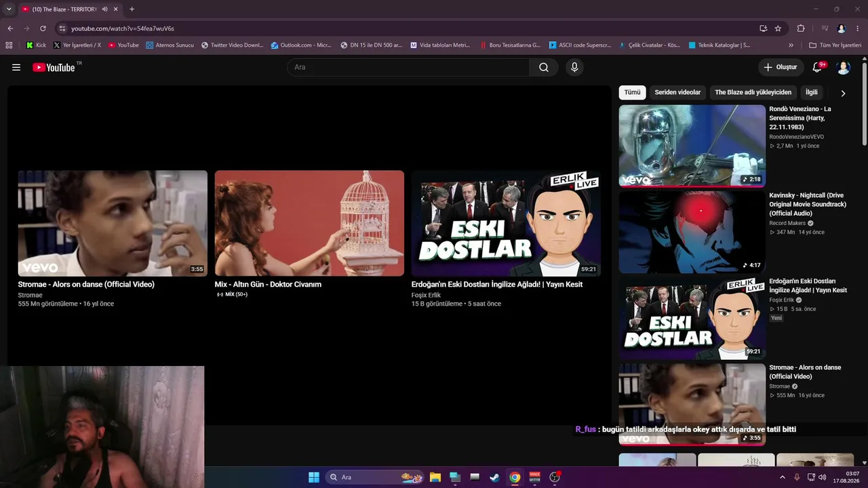Switch to Chrome on the taskbar
Image resolution: width=868 pixels, height=488 pixels.
tap(515, 477)
